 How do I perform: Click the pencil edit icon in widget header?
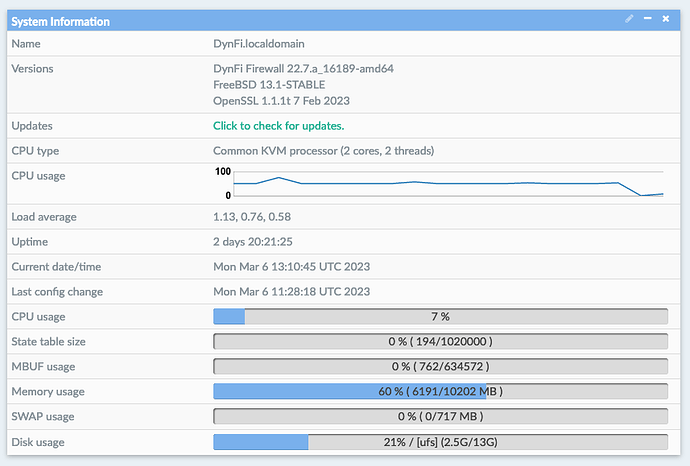pyautogui.click(x=629, y=19)
